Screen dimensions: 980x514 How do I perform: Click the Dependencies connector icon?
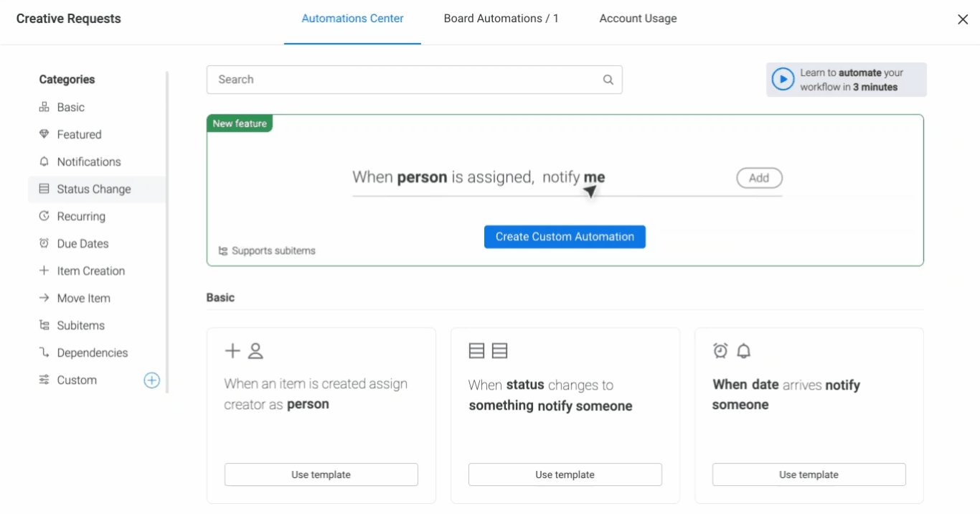[44, 352]
